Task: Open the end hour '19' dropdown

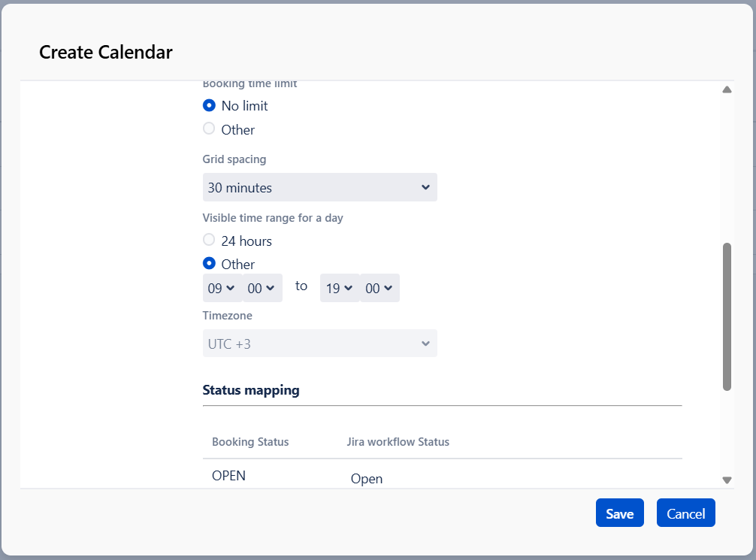Action: click(x=339, y=288)
